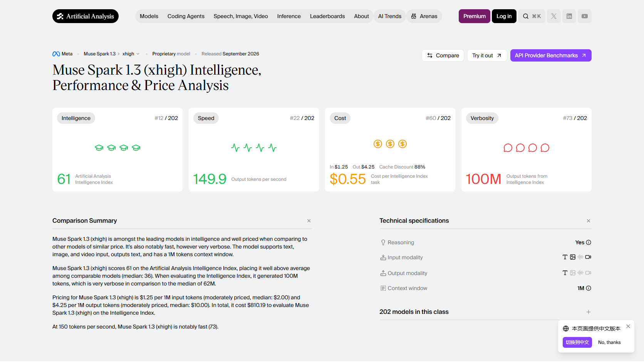This screenshot has height=362, width=644.
Task: Click the Output modality text icon
Action: 565,273
